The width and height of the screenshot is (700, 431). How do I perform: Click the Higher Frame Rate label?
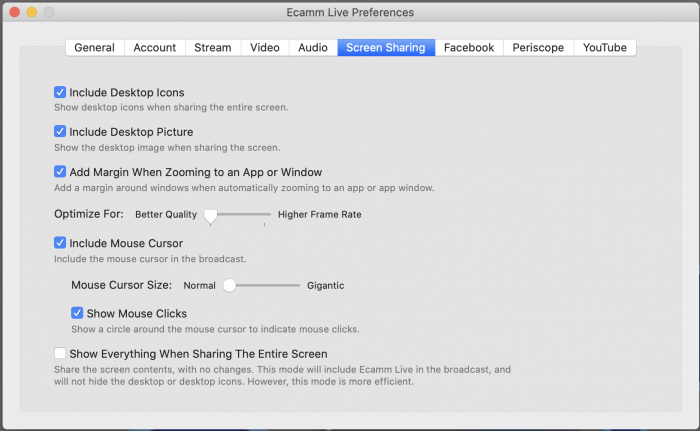click(x=320, y=214)
